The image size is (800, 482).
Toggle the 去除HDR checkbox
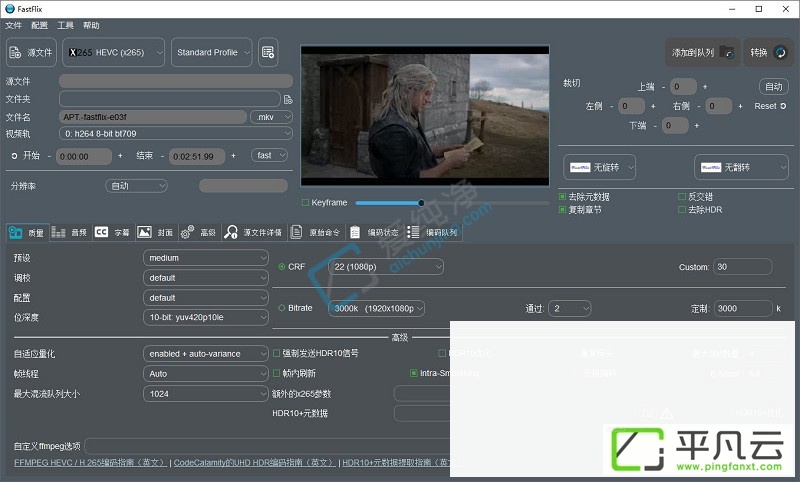(x=682, y=210)
